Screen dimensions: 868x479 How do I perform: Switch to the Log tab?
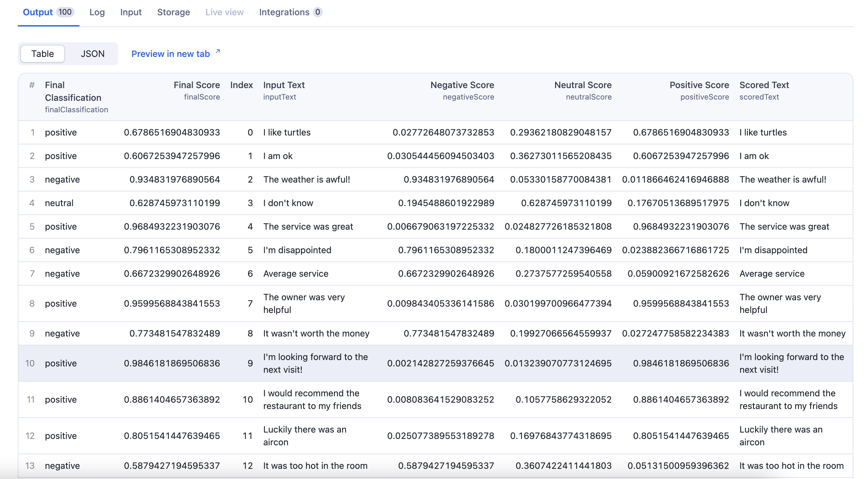[x=97, y=12]
